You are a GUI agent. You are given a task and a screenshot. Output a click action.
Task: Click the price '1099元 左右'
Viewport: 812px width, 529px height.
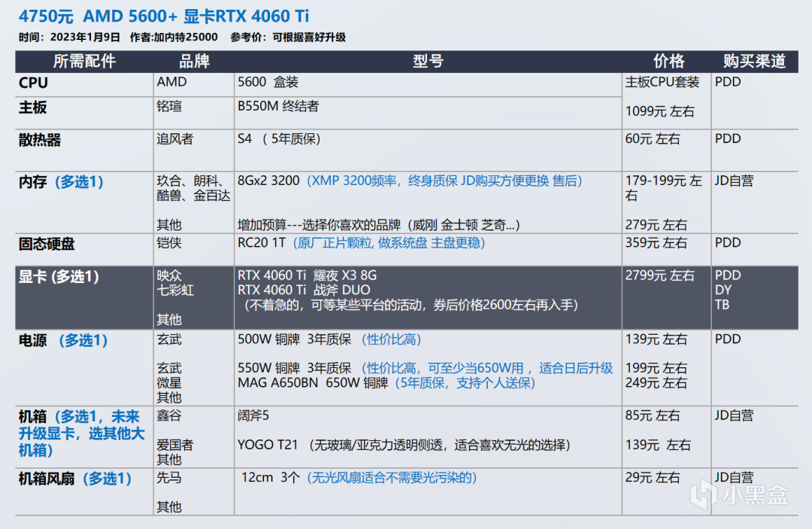(660, 111)
